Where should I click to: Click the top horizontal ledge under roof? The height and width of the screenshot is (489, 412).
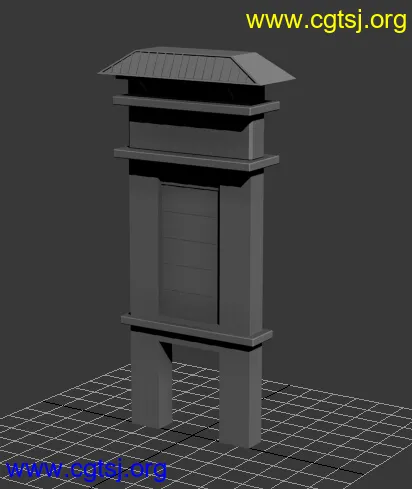tap(196, 105)
